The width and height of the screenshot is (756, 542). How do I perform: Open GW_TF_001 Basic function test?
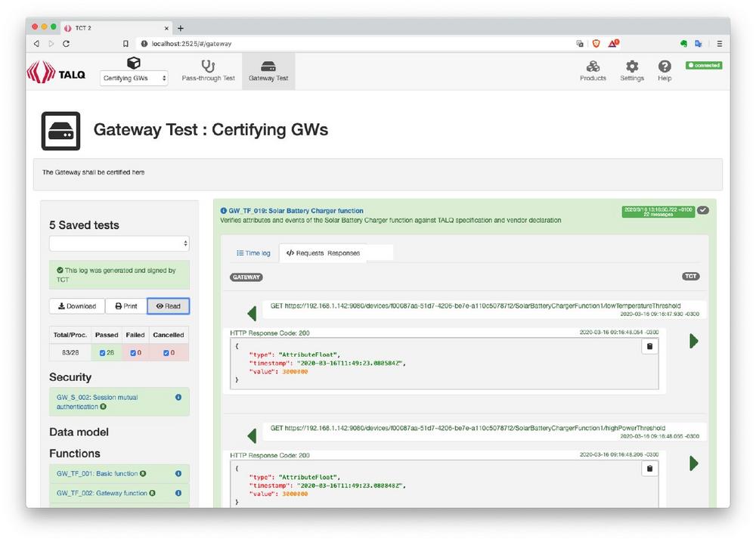pyautogui.click(x=97, y=473)
